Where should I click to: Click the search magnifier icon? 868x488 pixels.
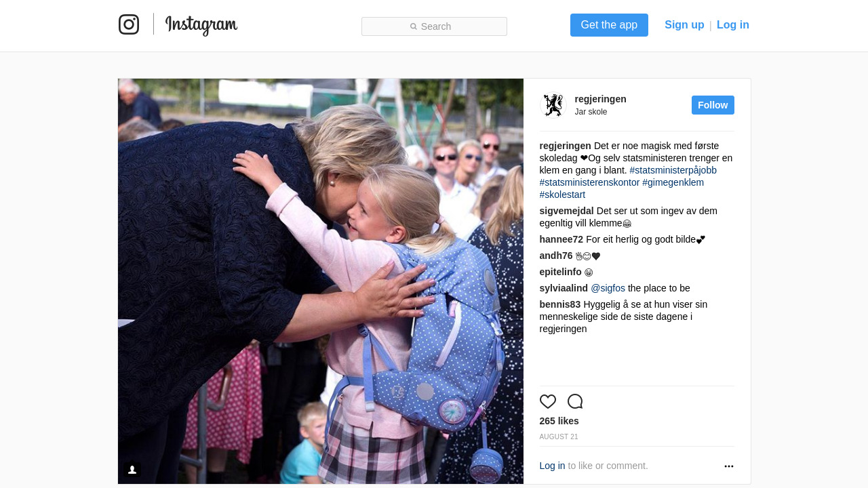414,26
